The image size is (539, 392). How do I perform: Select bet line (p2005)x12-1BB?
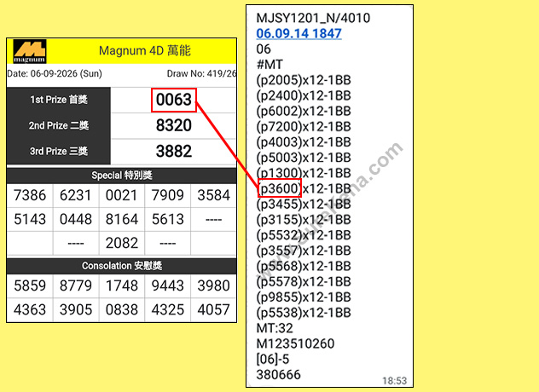click(304, 80)
